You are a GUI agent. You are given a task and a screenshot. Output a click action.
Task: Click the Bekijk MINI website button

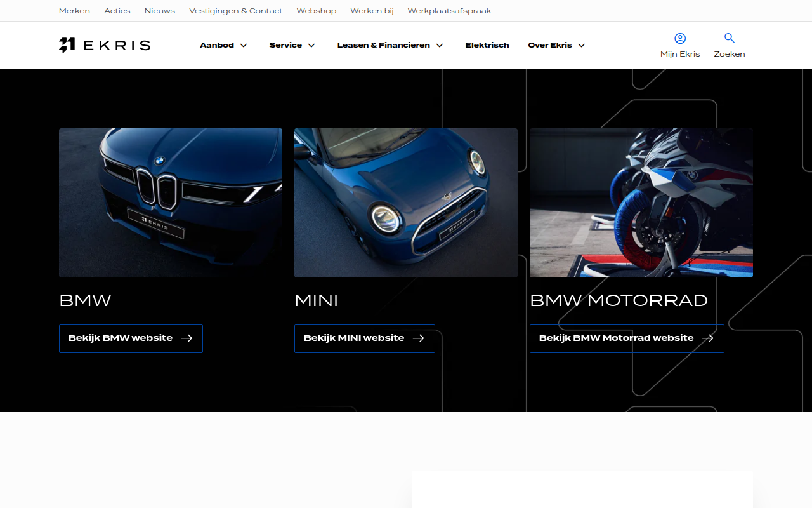365,338
